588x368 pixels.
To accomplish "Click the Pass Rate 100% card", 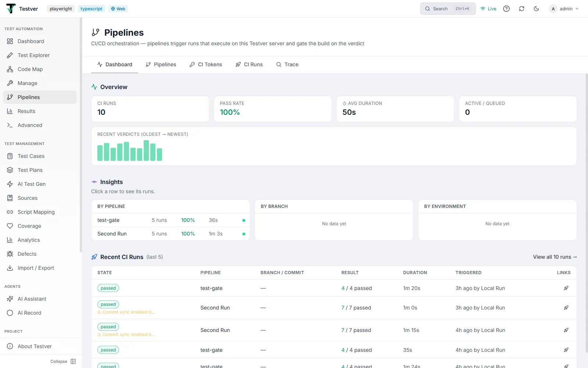I will (x=273, y=109).
